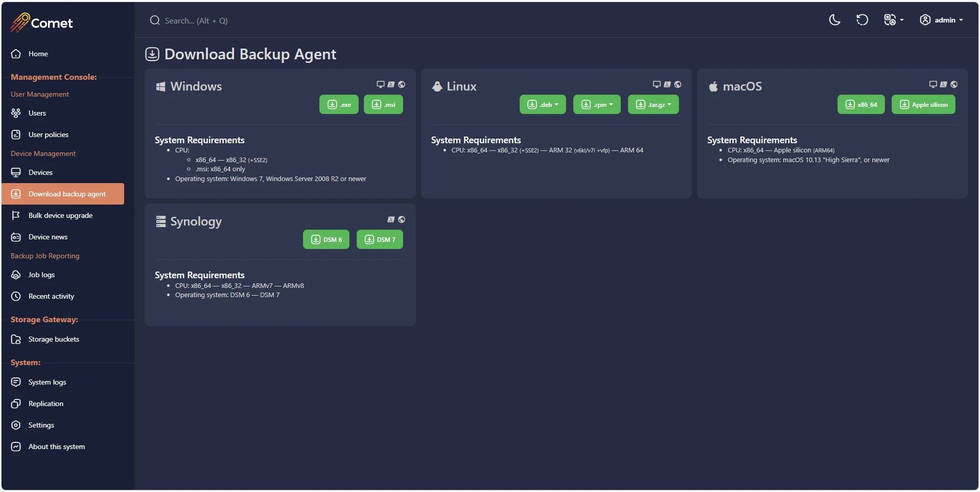Download the macOS x86_64 agent
This screenshot has height=492, width=980.
[x=861, y=104]
